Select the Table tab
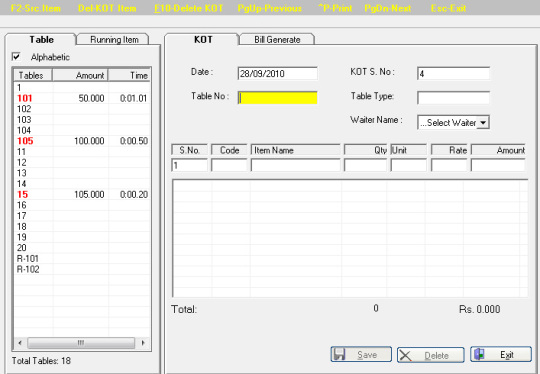540x374 pixels. pyautogui.click(x=41, y=39)
